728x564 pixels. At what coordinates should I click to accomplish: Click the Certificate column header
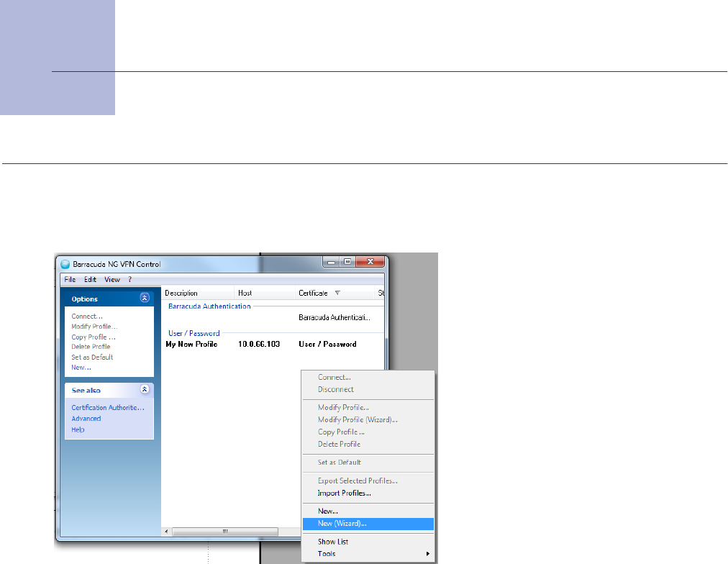pyautogui.click(x=335, y=293)
